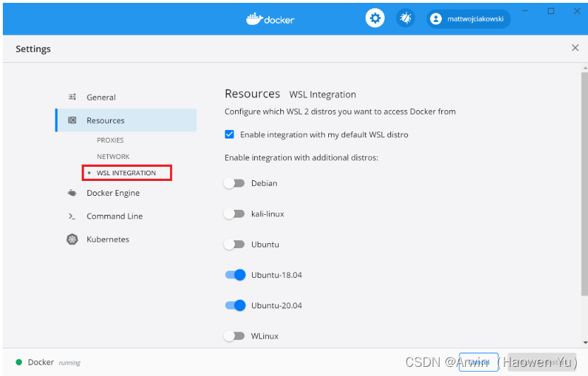Turn off the Ubuntu-20.04 toggle

pos(235,305)
